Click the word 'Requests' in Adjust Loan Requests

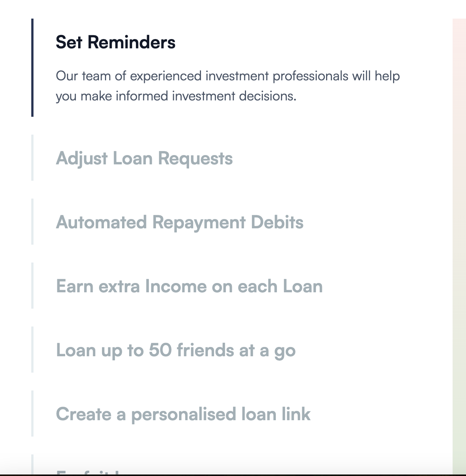pyautogui.click(x=195, y=158)
